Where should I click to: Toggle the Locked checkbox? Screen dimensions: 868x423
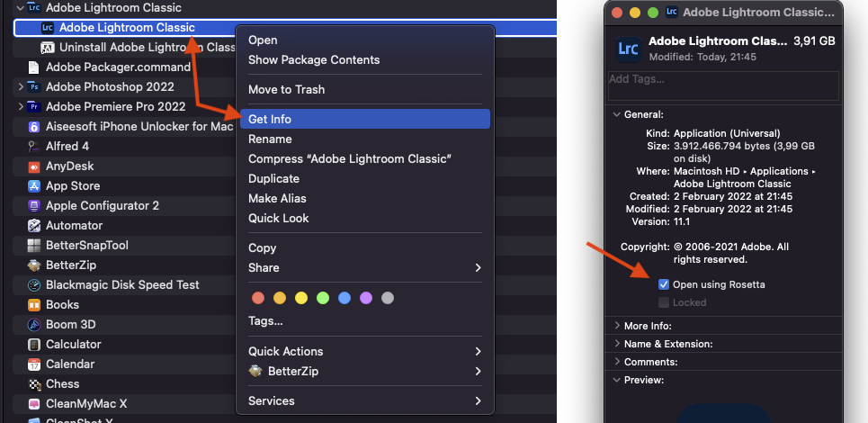pos(664,302)
